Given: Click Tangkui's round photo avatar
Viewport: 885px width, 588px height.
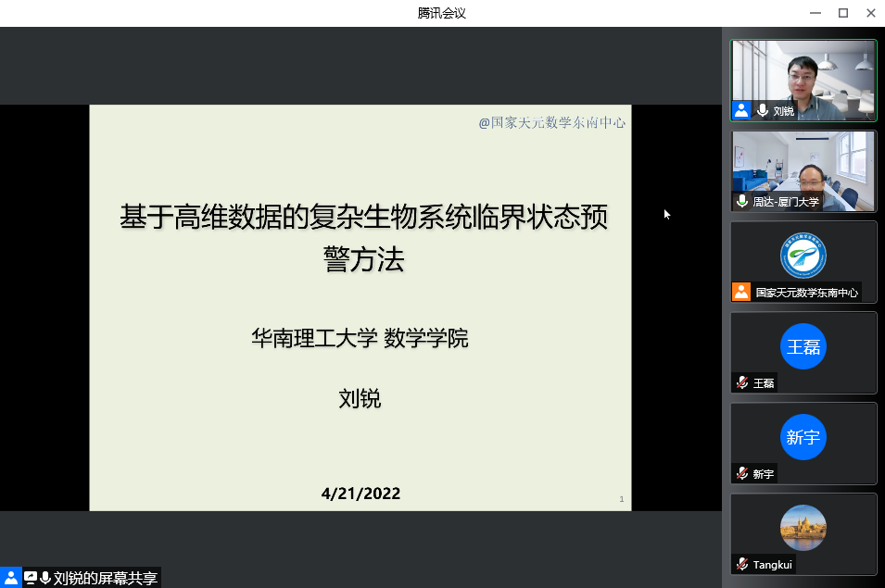Looking at the screenshot, I should click(x=803, y=528).
